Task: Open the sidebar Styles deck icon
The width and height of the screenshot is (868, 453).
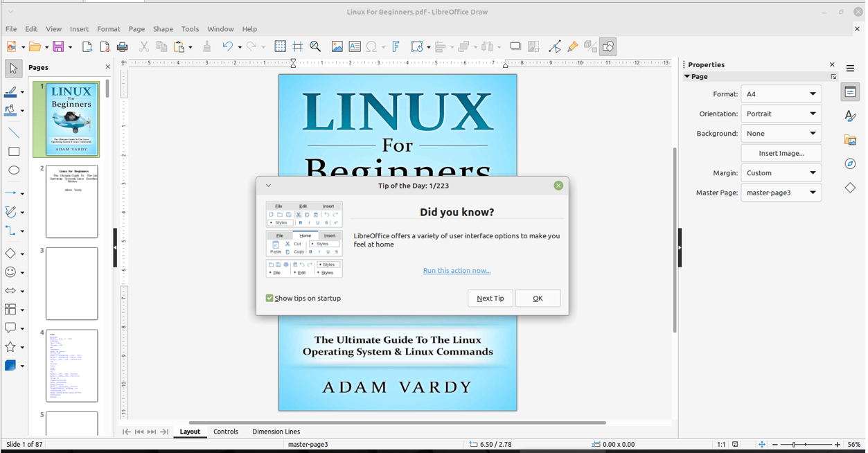Action: click(850, 116)
